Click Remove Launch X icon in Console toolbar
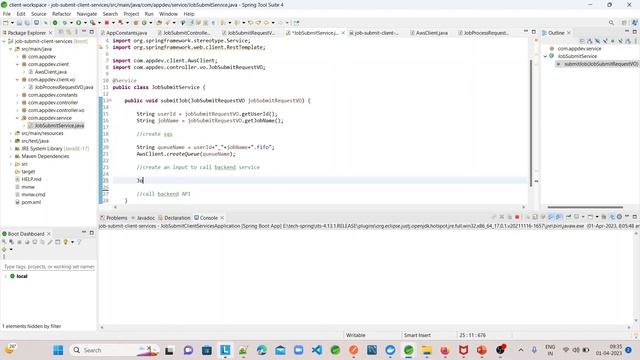Image resolution: width=640 pixels, height=360 pixels. (502, 217)
